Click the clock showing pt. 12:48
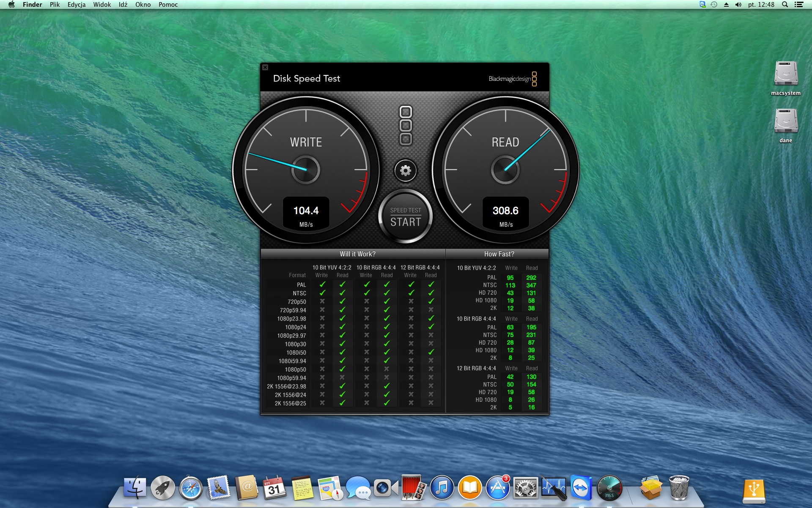 (761, 5)
